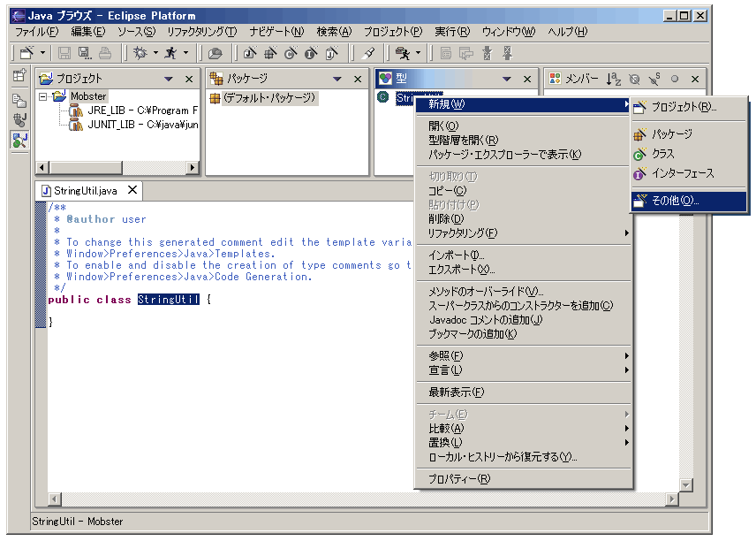The image size is (756, 541).
Task: Toggle Hide Fields in Members view
Action: (x=634, y=79)
